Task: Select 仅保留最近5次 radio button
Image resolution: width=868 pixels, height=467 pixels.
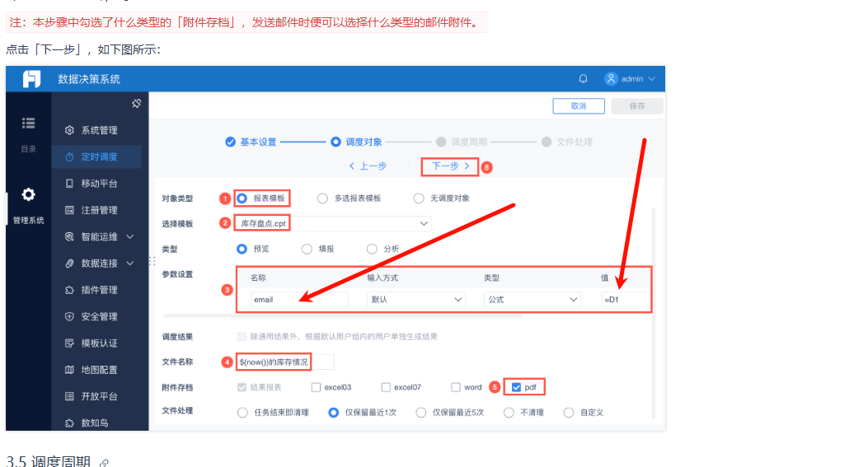Action: coord(420,413)
